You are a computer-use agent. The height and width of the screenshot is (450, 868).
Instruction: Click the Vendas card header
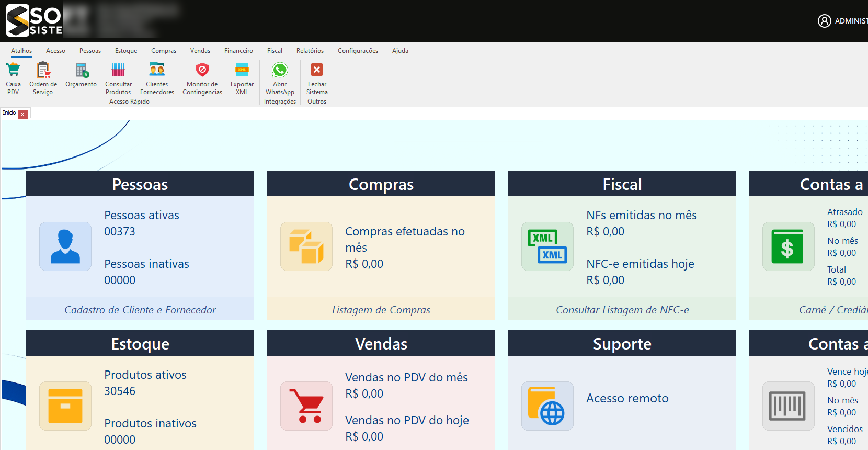pyautogui.click(x=381, y=343)
